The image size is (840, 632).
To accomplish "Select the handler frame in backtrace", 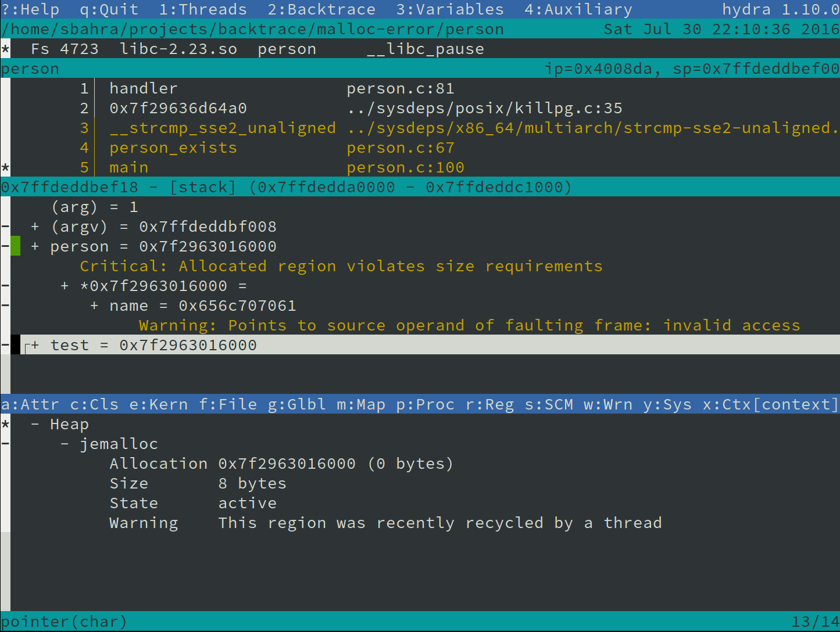I will point(143,88).
